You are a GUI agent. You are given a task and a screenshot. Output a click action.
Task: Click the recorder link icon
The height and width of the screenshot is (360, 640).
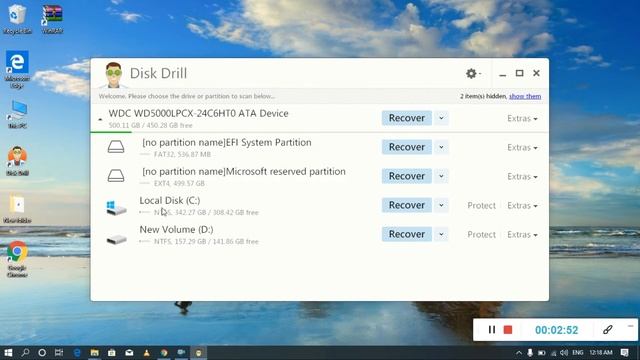point(607,330)
